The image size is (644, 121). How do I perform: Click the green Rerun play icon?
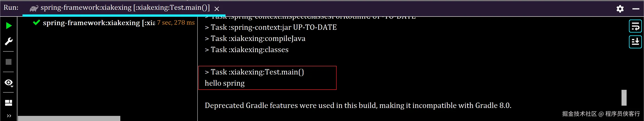coord(9,26)
